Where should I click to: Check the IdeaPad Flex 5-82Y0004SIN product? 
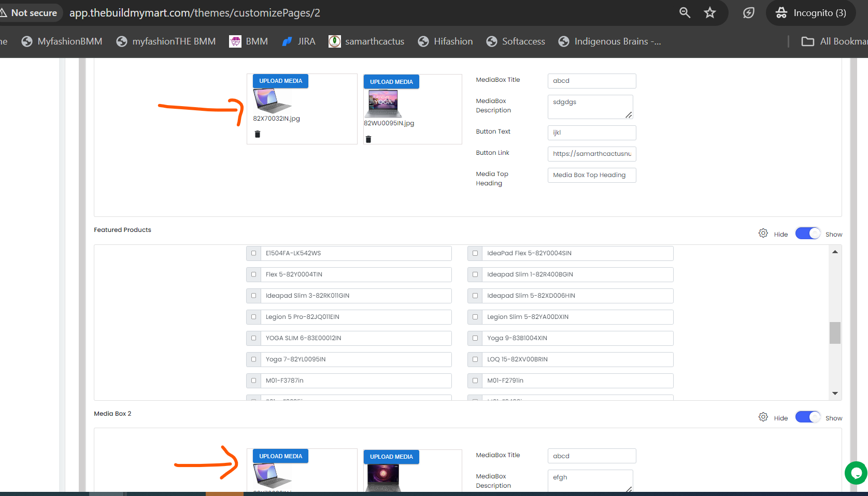point(475,253)
